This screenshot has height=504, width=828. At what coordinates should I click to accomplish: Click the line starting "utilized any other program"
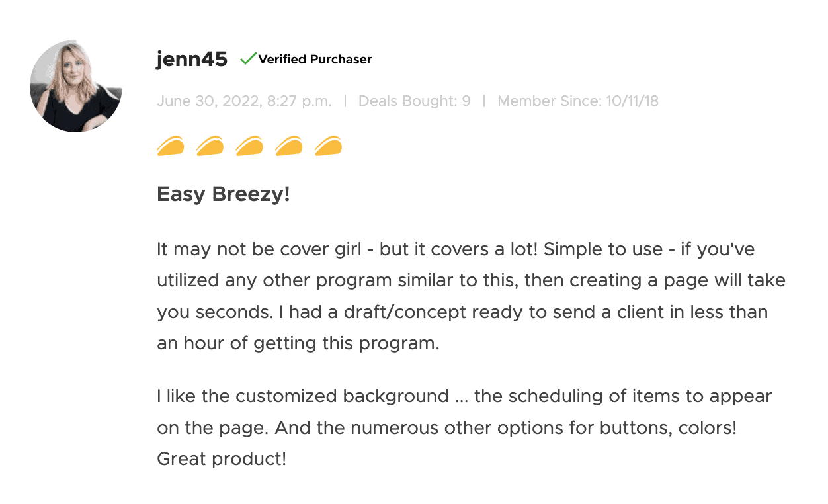471,280
